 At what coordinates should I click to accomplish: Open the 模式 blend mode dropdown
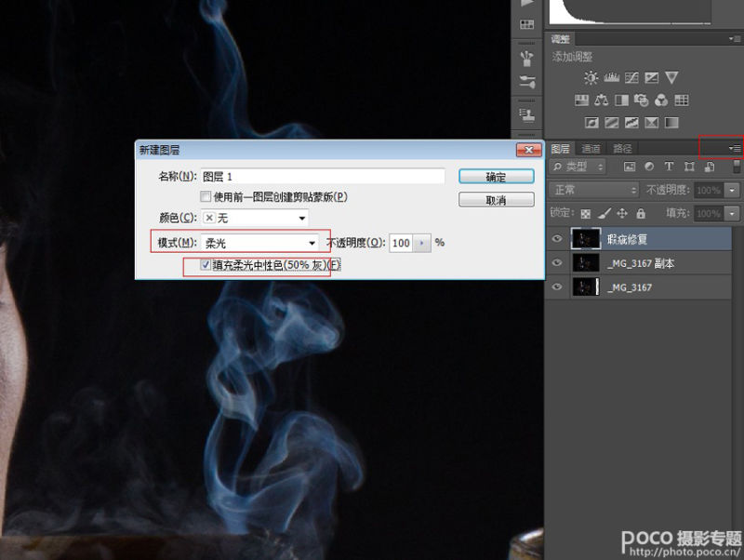[x=259, y=243]
